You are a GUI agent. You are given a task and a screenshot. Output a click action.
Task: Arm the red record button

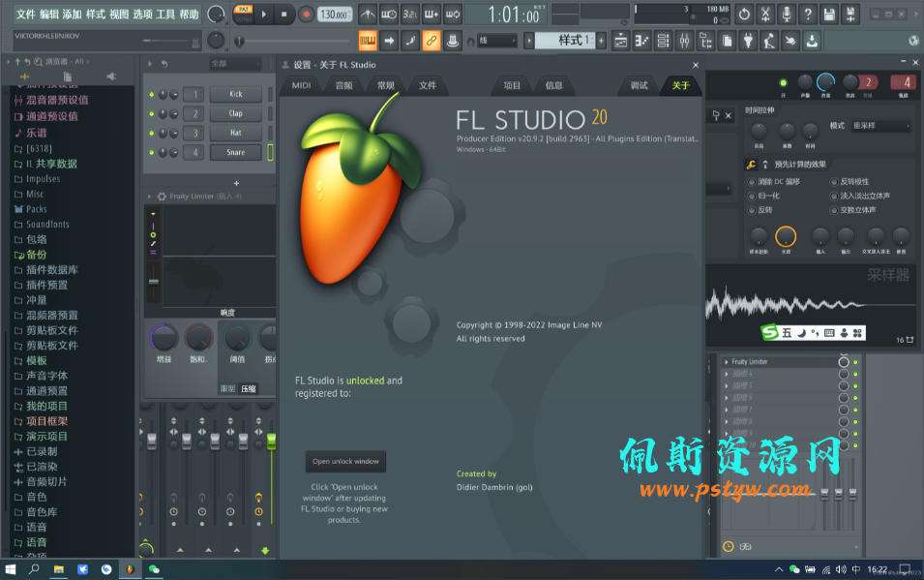[x=306, y=15]
